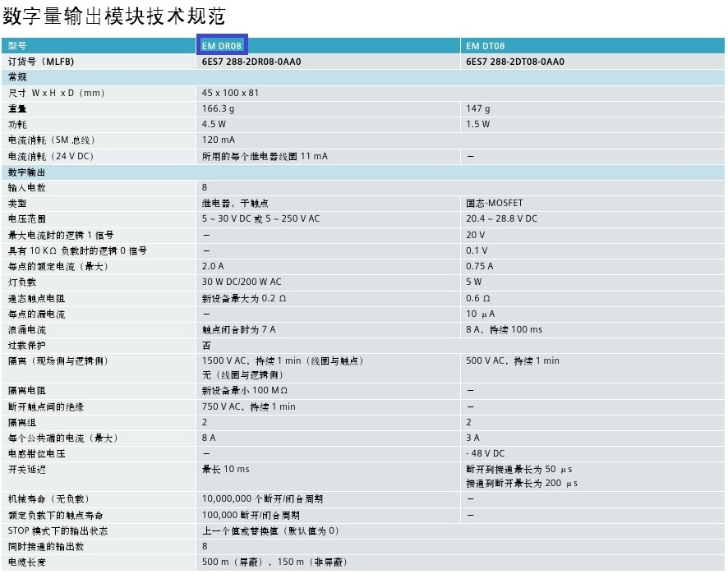Click switching delay 最长 10 ms

226,469
